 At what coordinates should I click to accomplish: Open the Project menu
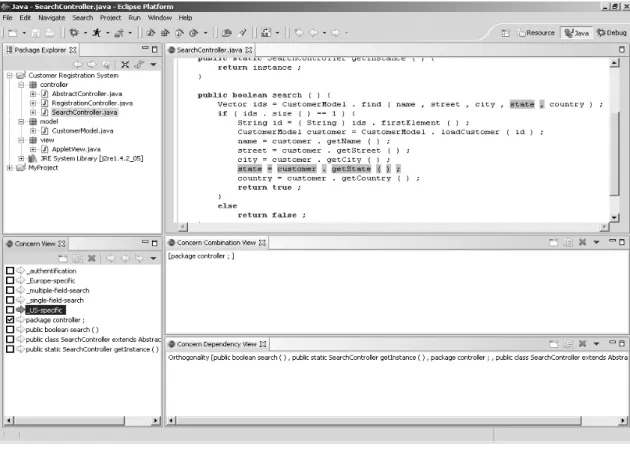click(x=110, y=18)
